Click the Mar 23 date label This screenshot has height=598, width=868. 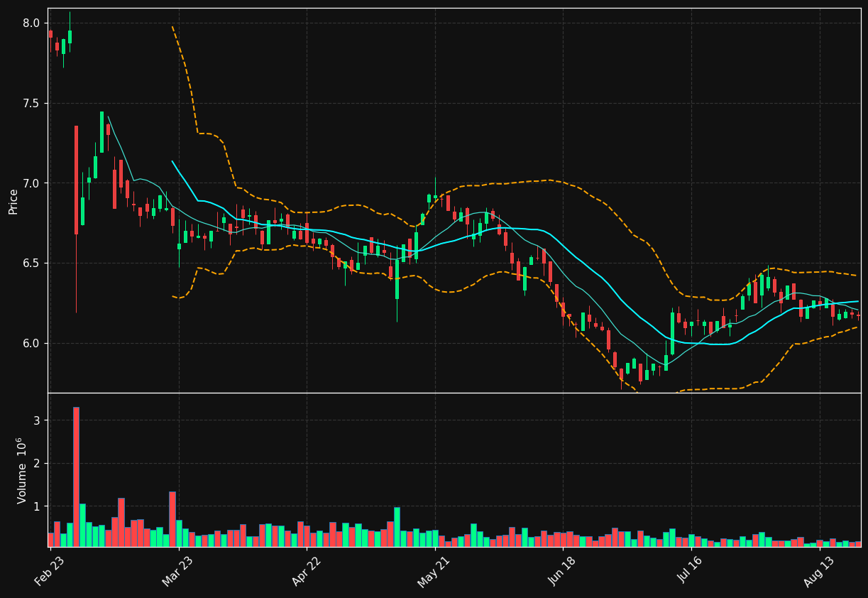[x=177, y=570]
